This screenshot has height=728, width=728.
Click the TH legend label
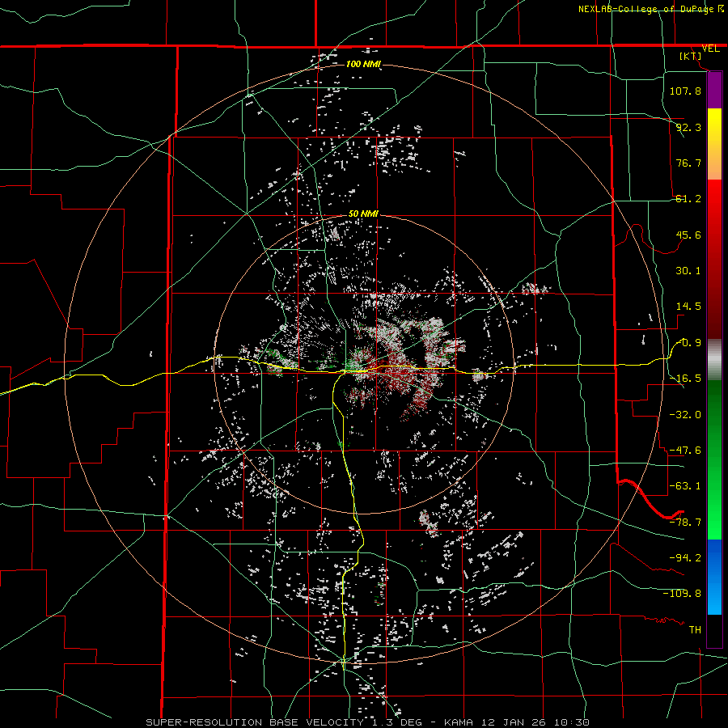tap(695, 630)
